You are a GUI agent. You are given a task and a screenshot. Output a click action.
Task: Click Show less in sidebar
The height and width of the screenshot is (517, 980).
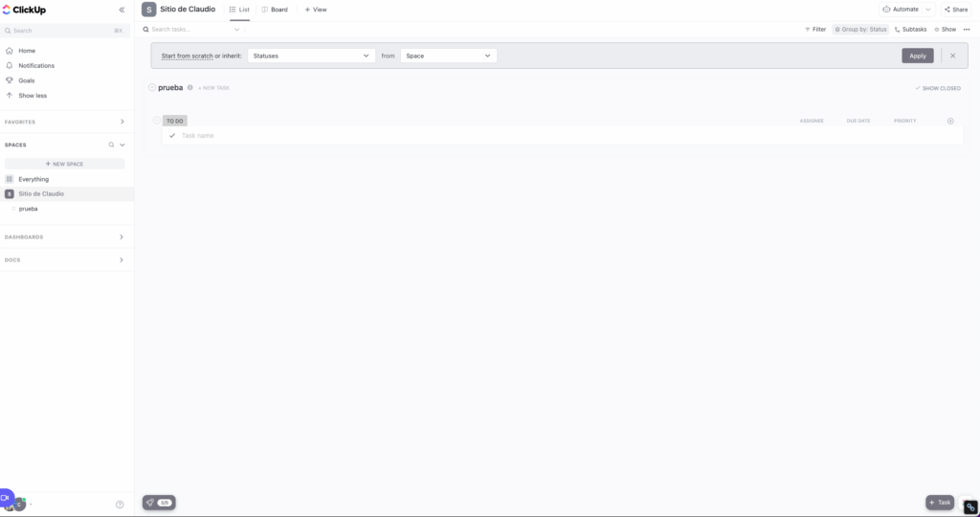[33, 96]
